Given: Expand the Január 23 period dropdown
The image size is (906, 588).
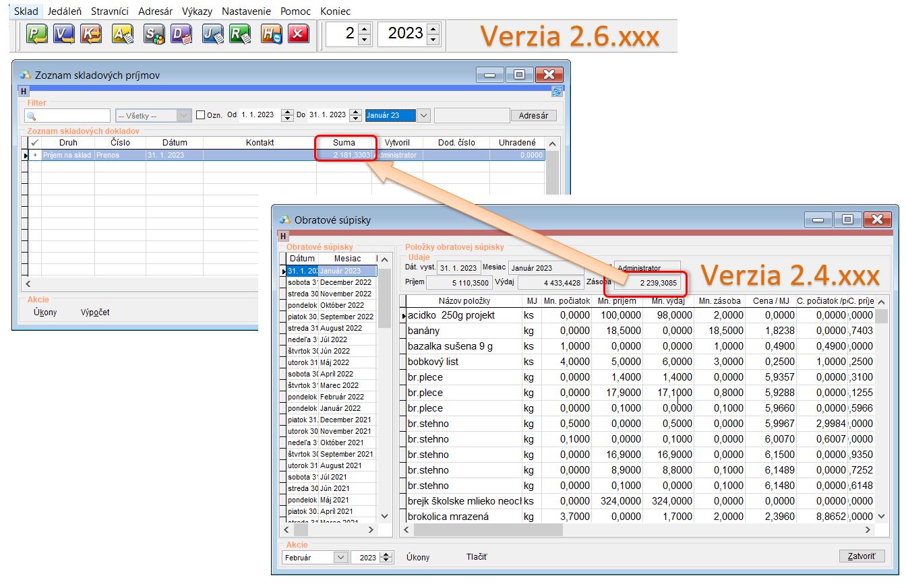Looking at the screenshot, I should coord(423,115).
